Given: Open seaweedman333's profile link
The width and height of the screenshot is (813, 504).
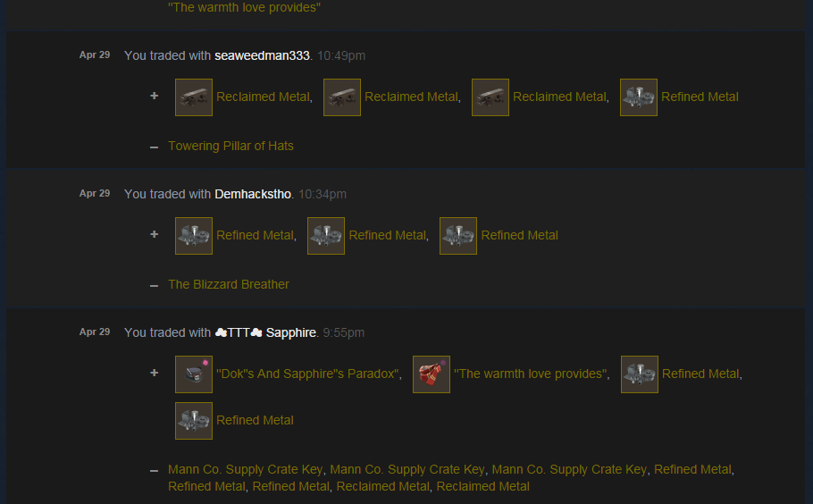Looking at the screenshot, I should [262, 55].
